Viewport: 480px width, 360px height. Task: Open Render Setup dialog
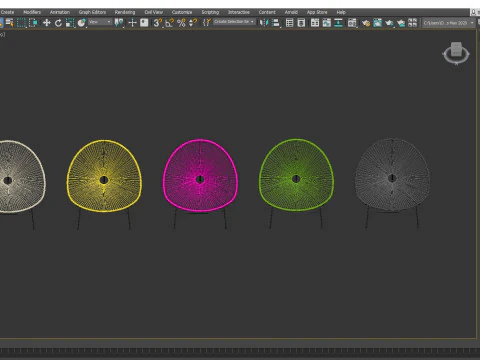[x=366, y=23]
